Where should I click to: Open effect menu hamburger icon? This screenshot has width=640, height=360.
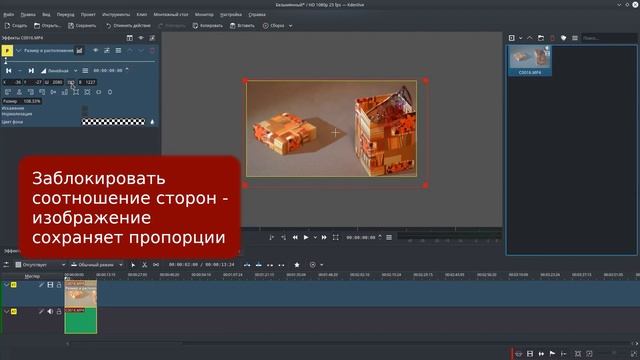[118, 51]
